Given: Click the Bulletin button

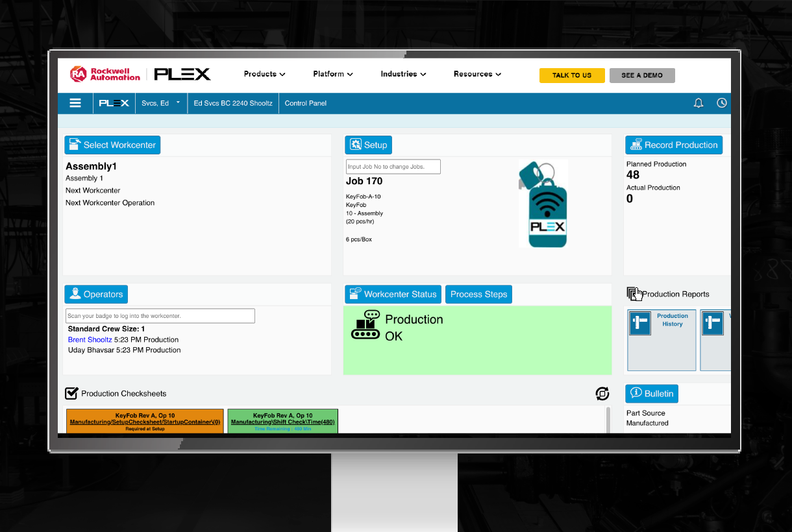Looking at the screenshot, I should pos(652,393).
